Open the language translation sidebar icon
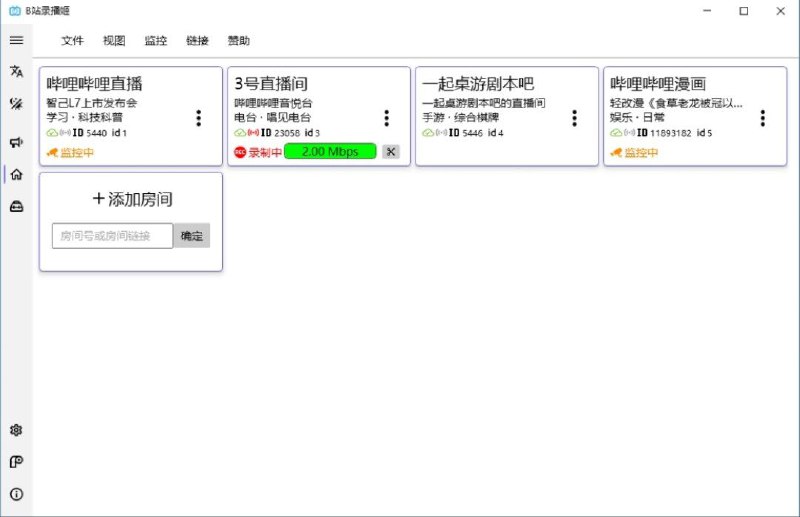800x517 pixels. [16, 71]
